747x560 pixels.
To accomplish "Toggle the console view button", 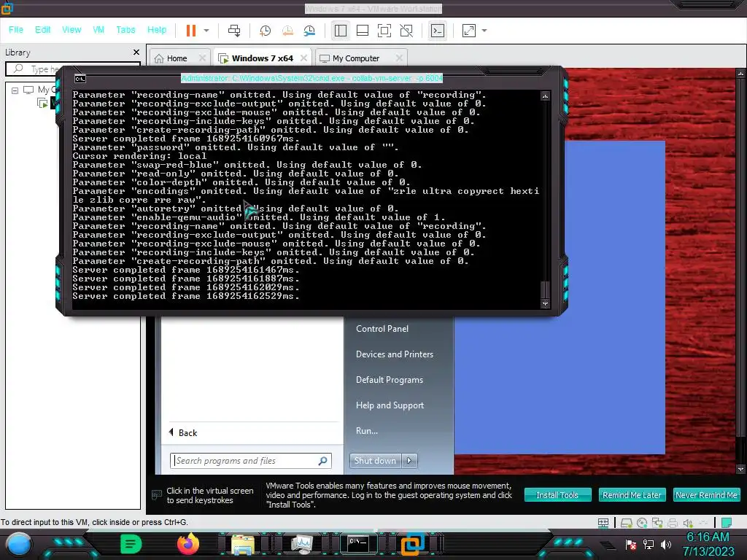I will [438, 31].
